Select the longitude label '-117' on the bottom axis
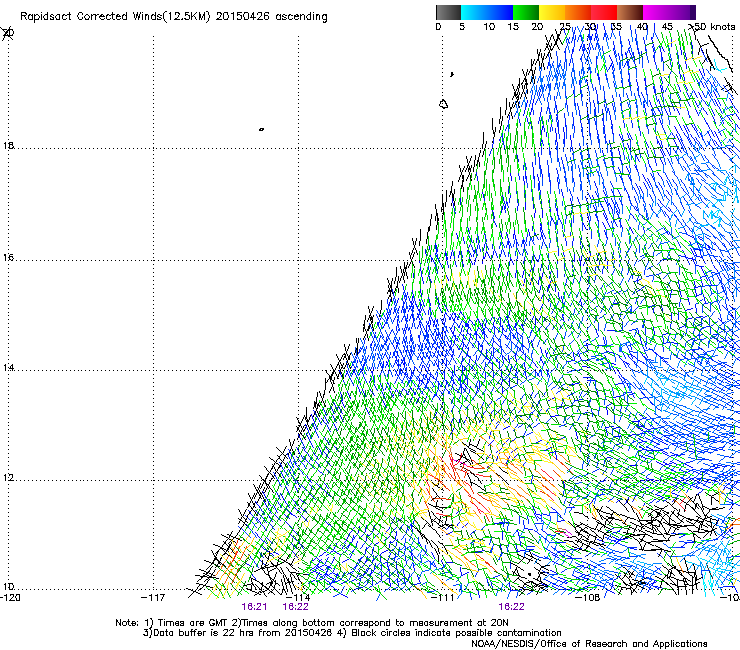Screen dimensions: 740x650 (153, 598)
